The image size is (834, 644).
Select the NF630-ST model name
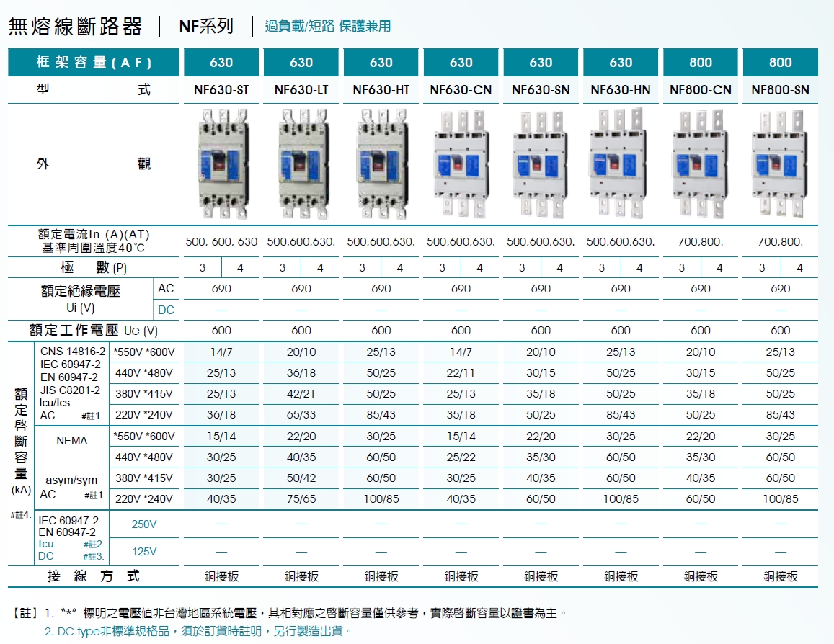[221, 90]
